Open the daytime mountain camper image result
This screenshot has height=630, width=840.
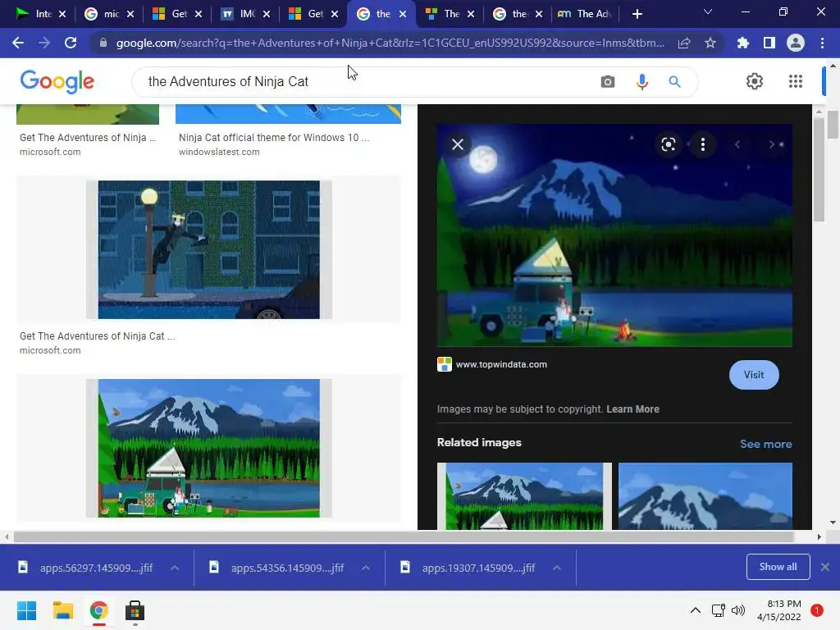click(209, 449)
